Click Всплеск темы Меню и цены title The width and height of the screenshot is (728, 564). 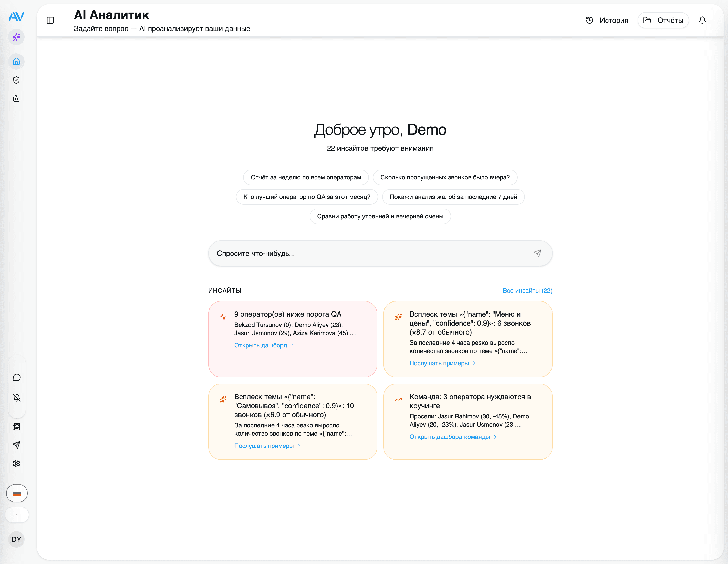click(x=470, y=323)
